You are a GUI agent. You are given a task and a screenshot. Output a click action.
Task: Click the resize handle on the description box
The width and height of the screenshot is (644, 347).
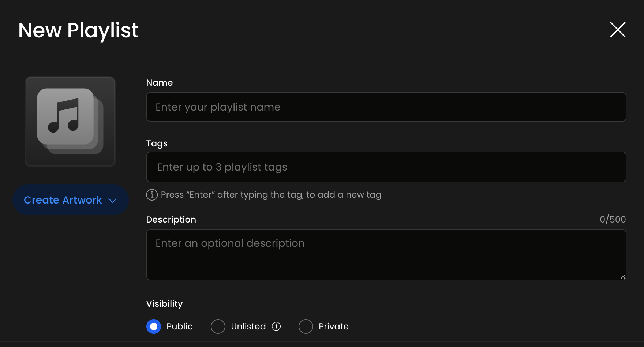tap(623, 277)
